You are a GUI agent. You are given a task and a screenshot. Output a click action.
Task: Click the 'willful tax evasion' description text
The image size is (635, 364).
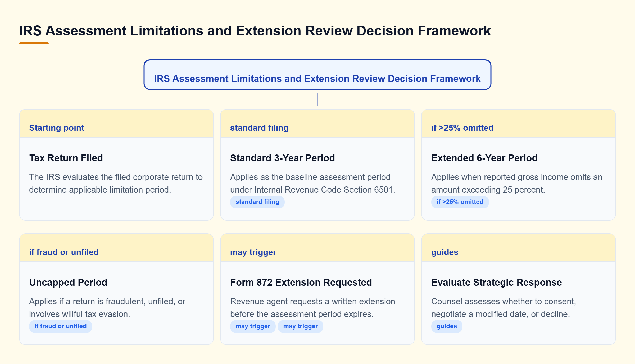tap(107, 308)
